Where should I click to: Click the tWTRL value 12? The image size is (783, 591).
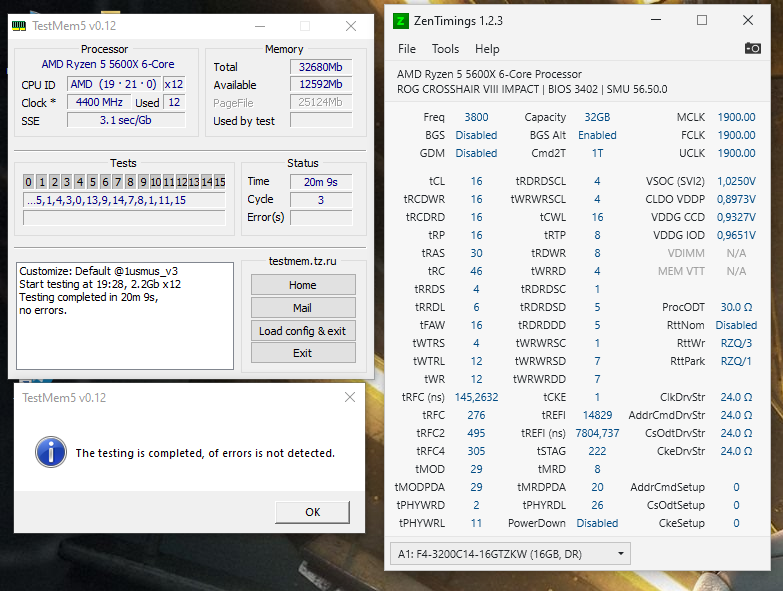point(476,361)
